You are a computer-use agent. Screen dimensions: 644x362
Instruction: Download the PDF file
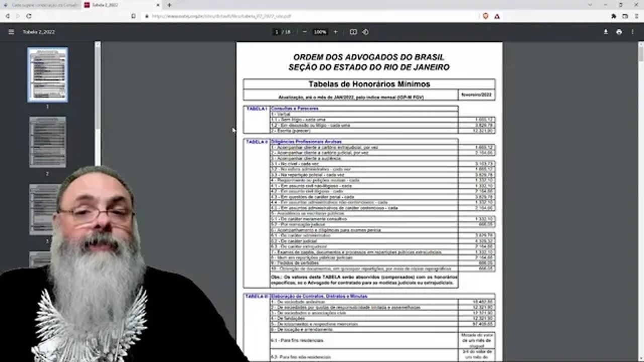606,32
